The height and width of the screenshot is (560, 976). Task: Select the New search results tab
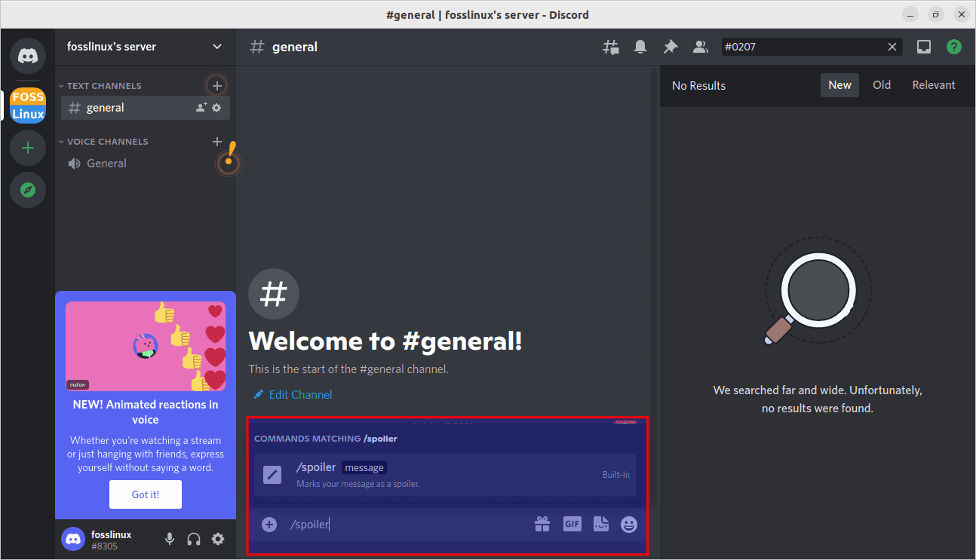pyautogui.click(x=839, y=85)
